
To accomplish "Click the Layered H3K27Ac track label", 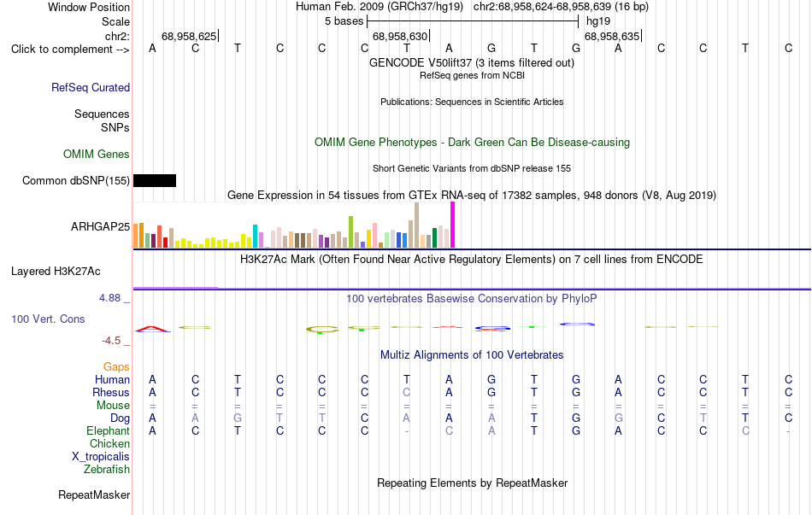I will 56,272.
